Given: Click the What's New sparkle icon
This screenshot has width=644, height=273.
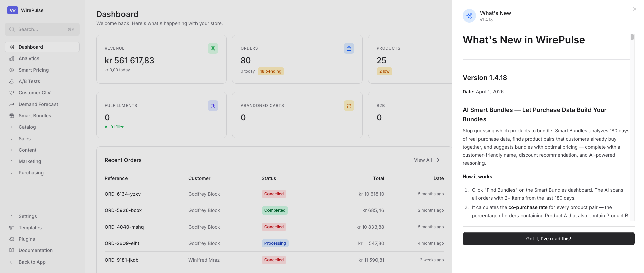Looking at the screenshot, I should click(469, 16).
